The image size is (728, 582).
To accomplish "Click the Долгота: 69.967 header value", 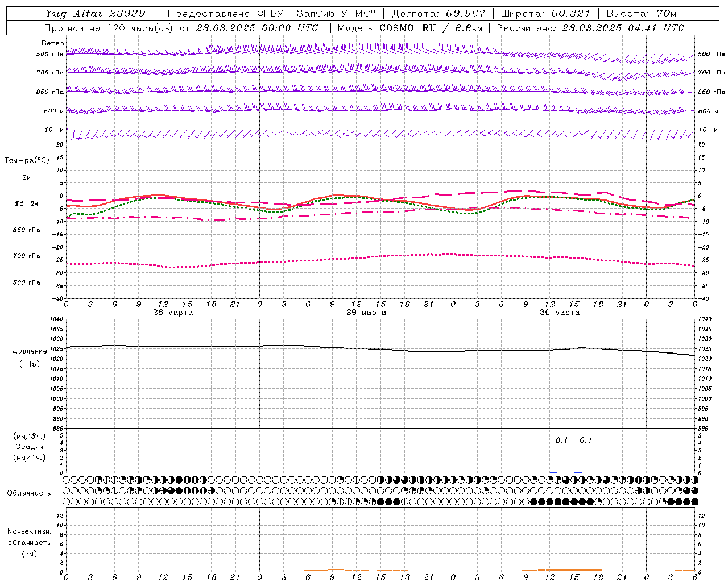I will pos(439,14).
